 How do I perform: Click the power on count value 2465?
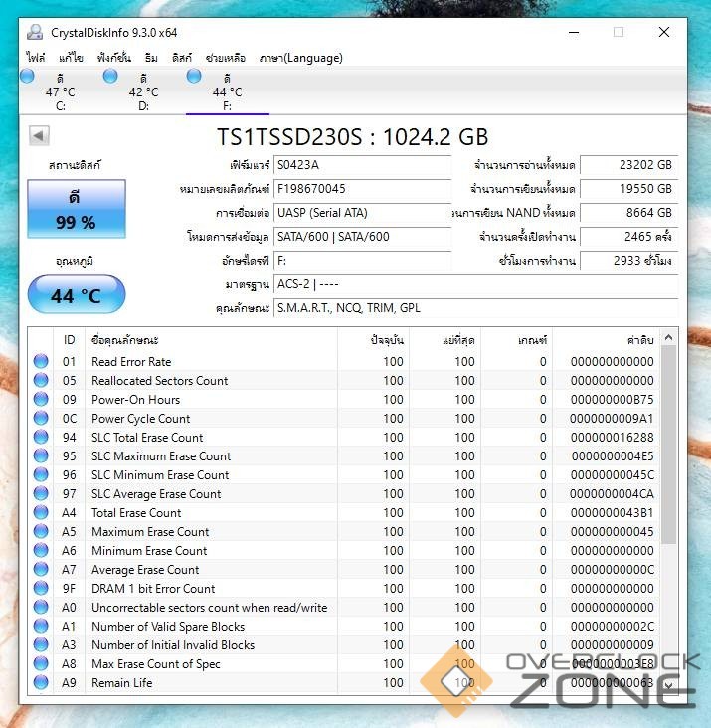coord(628,237)
